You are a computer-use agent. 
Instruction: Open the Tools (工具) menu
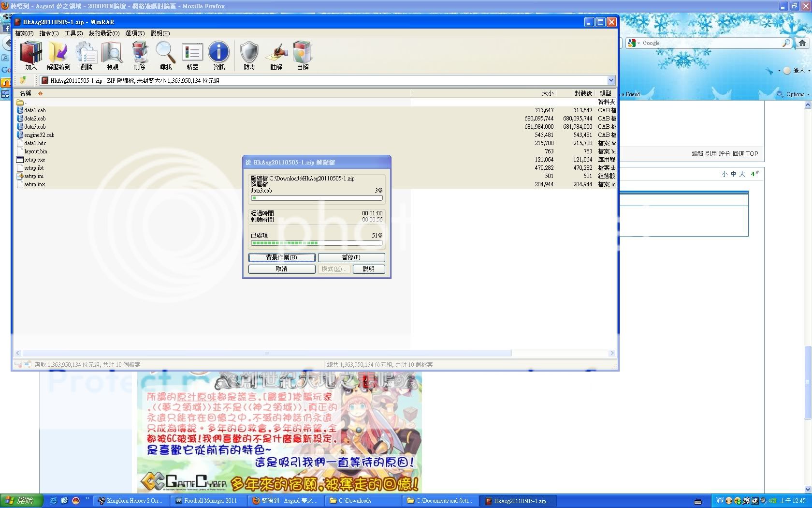[73, 33]
